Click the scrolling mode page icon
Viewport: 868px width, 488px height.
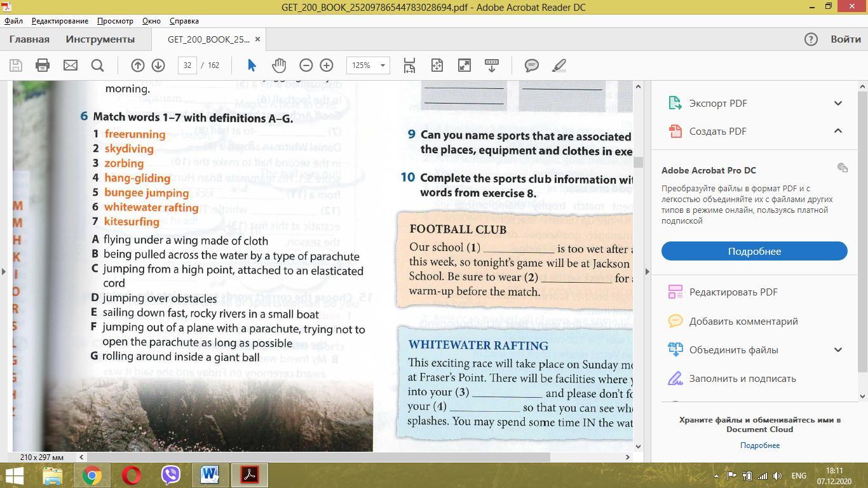[x=409, y=65]
